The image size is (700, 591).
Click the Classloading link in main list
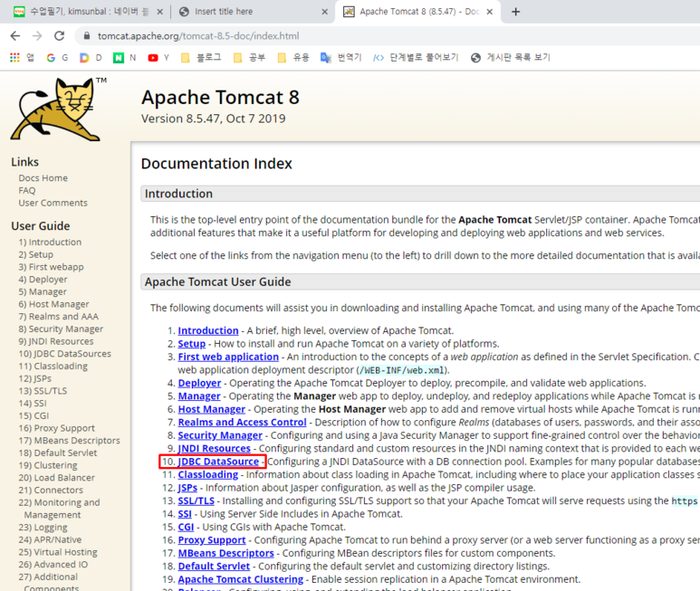point(208,475)
